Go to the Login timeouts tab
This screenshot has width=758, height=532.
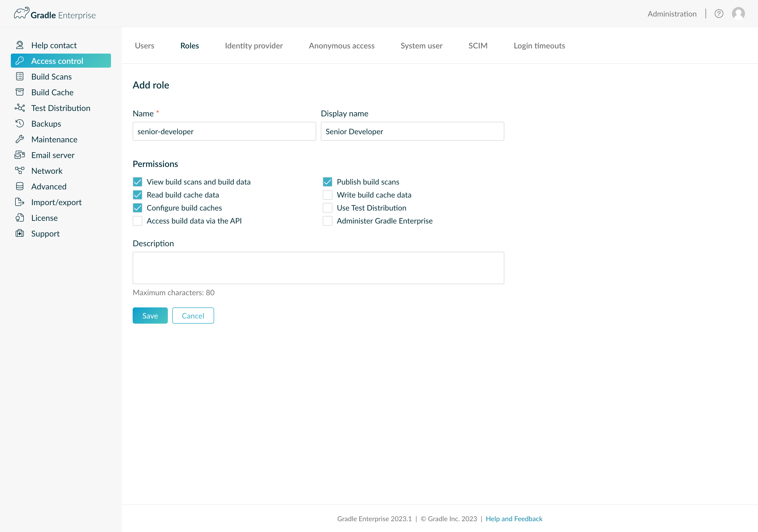click(x=539, y=45)
